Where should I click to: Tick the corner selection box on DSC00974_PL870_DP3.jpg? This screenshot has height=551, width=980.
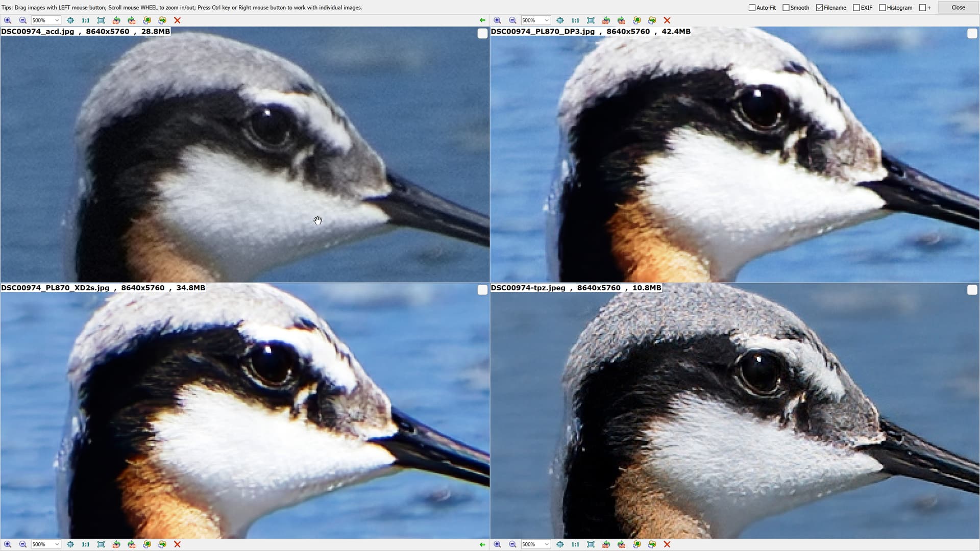tap(972, 34)
